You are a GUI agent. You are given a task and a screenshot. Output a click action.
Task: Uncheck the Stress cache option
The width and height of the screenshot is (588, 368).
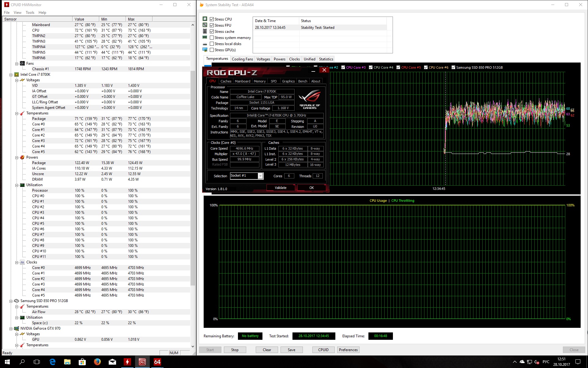pos(212,32)
